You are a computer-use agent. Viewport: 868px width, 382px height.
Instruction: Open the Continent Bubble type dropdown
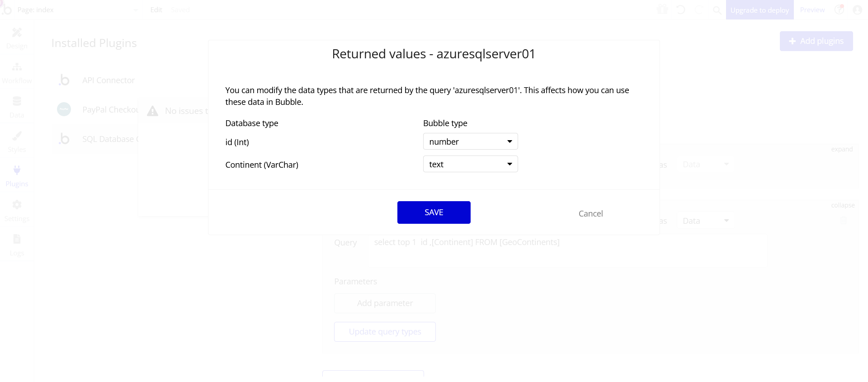click(x=470, y=164)
